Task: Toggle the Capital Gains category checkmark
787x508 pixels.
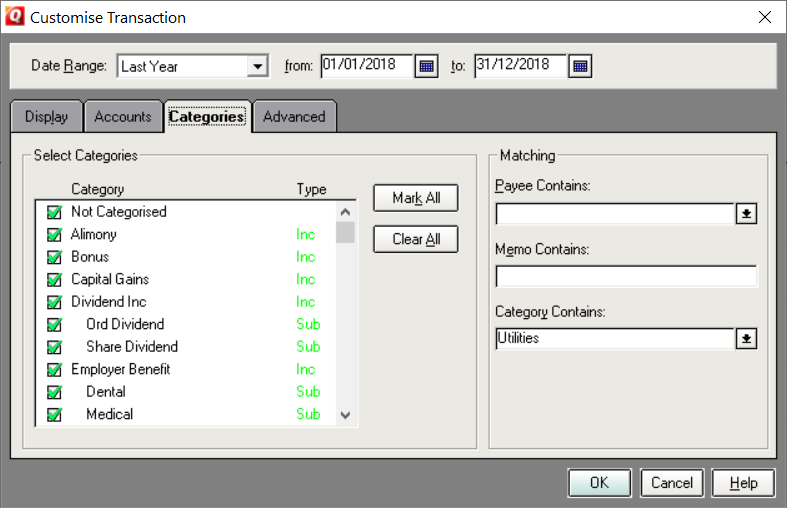Action: coord(54,280)
